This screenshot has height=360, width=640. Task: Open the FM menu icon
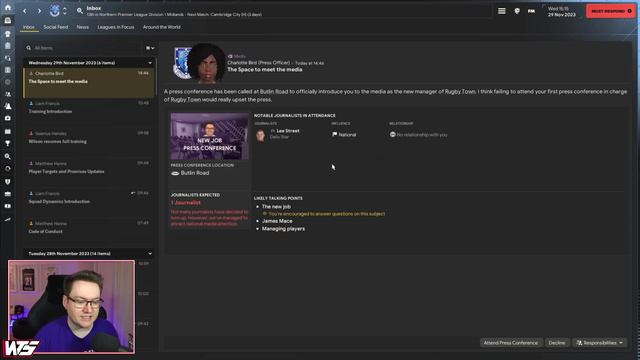point(531,11)
